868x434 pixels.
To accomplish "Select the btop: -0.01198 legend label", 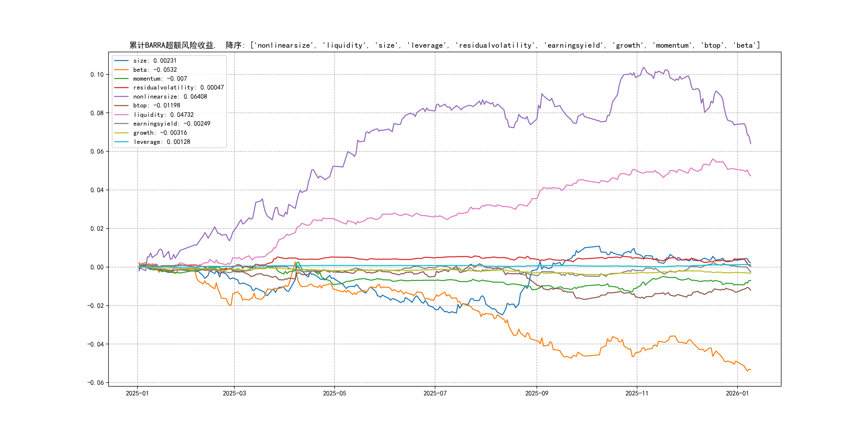I will pyautogui.click(x=156, y=106).
